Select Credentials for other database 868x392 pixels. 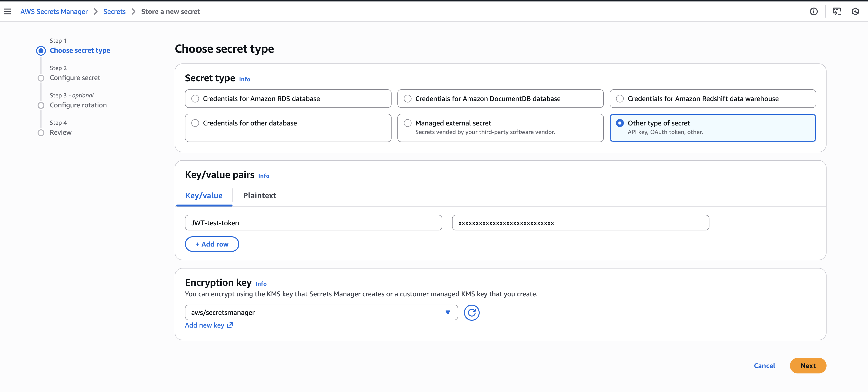[195, 123]
